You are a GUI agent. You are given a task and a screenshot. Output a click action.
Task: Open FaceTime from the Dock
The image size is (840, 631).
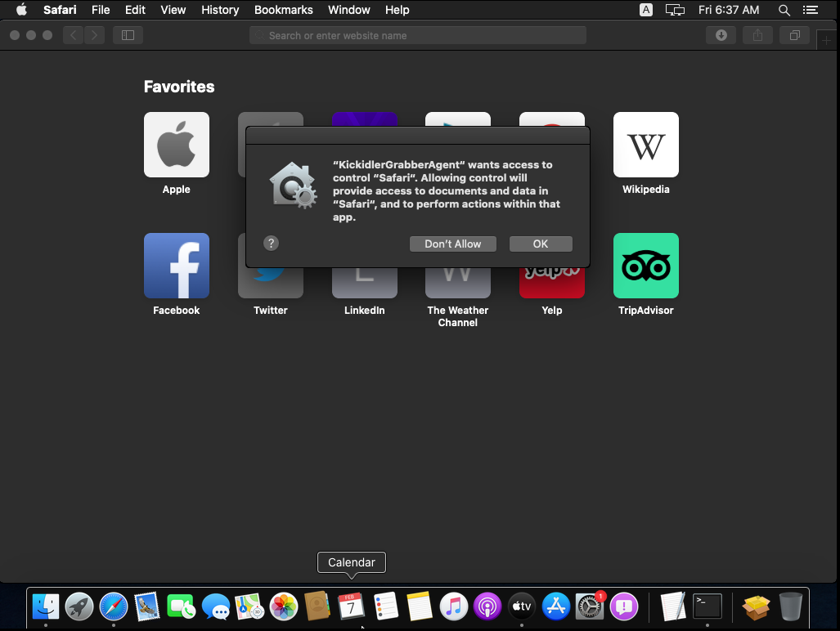pos(181,607)
